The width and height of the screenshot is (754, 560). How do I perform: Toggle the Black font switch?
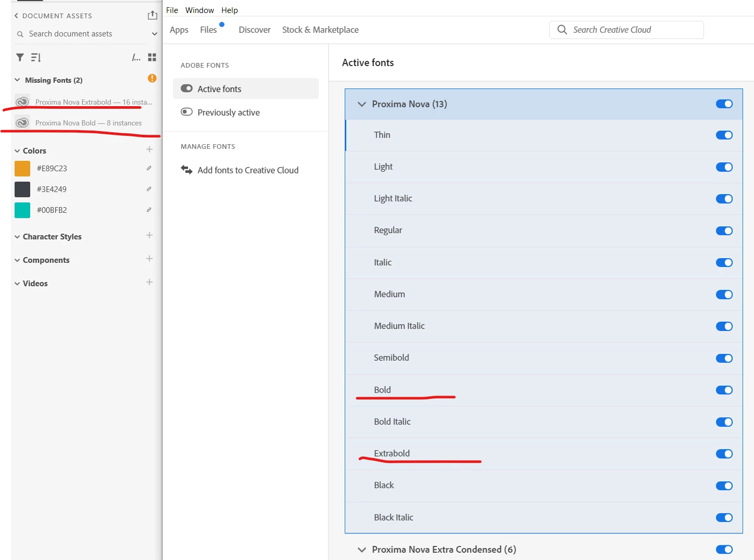(724, 486)
